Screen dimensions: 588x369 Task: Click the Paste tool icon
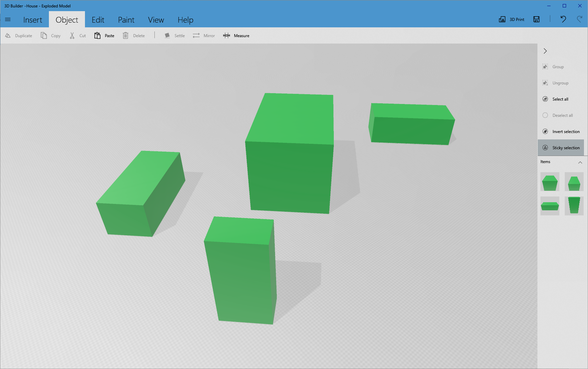(97, 35)
